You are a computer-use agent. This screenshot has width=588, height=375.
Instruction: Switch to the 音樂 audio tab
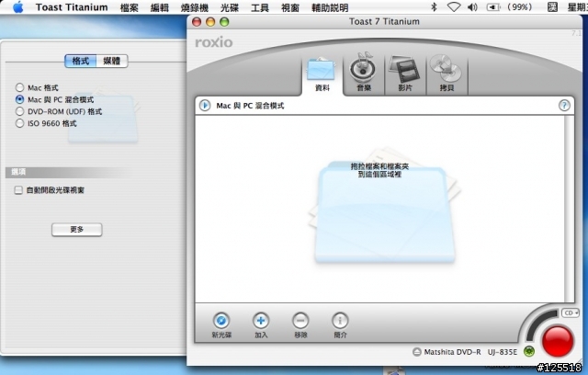tap(364, 74)
